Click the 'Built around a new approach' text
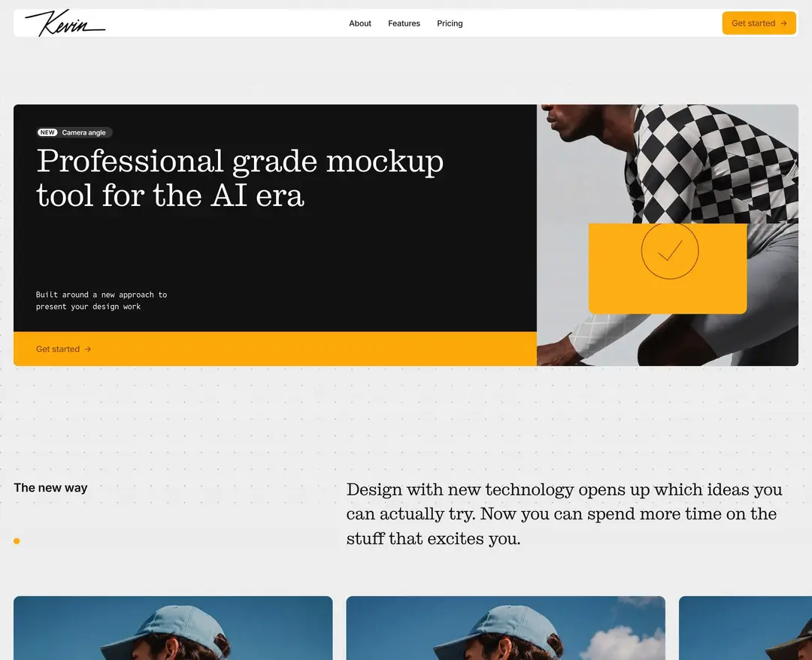The image size is (812, 660). click(101, 301)
